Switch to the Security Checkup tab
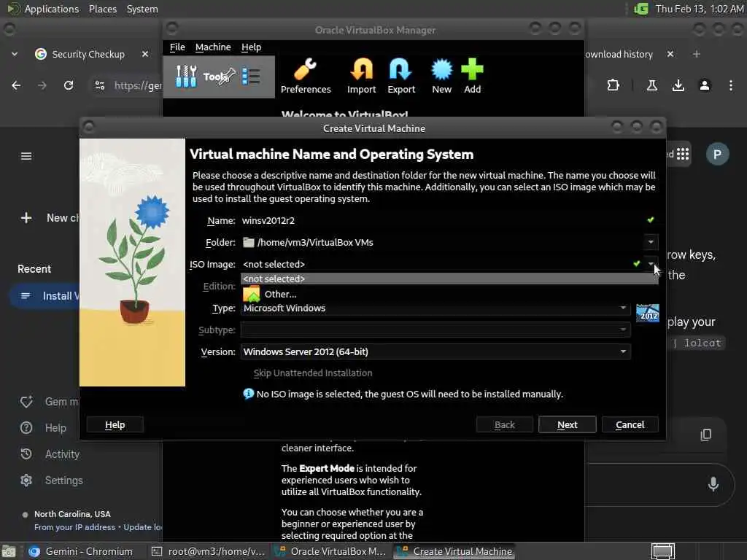The image size is (747, 560). (88, 54)
